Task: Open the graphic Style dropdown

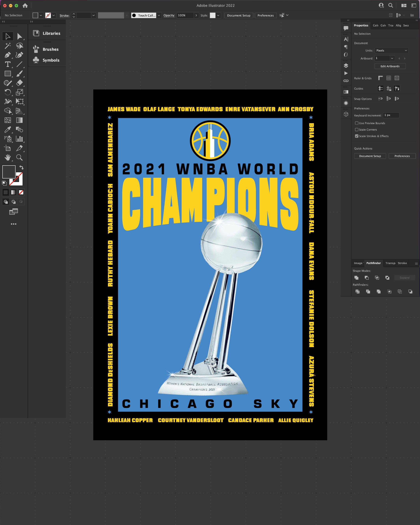Action: tap(218, 15)
